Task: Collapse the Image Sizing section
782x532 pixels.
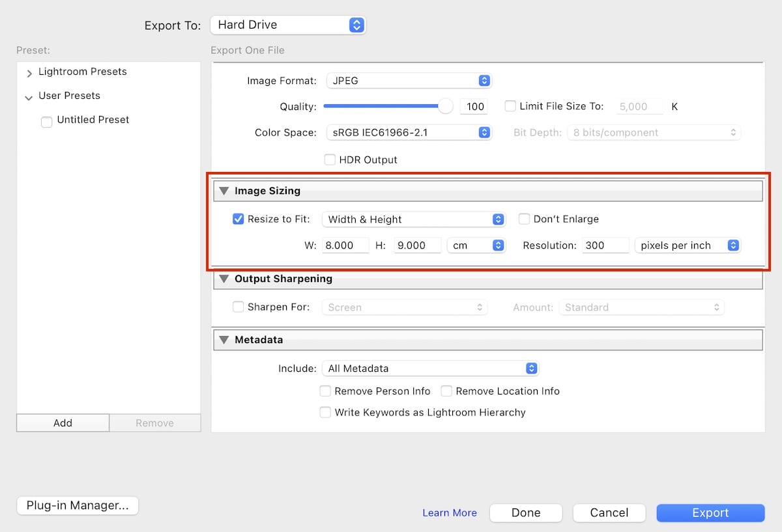Action: pos(224,191)
